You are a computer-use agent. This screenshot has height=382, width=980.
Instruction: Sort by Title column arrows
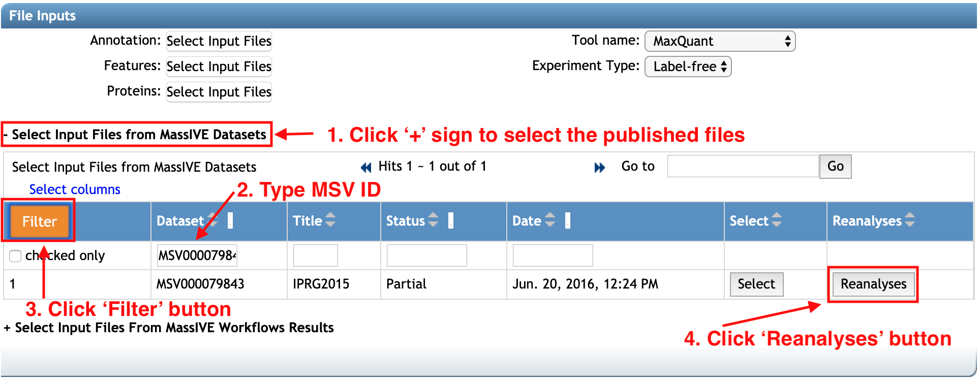[330, 220]
